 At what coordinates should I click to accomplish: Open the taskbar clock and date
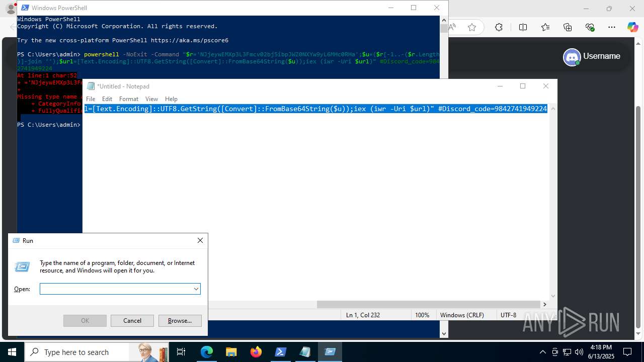(601, 352)
